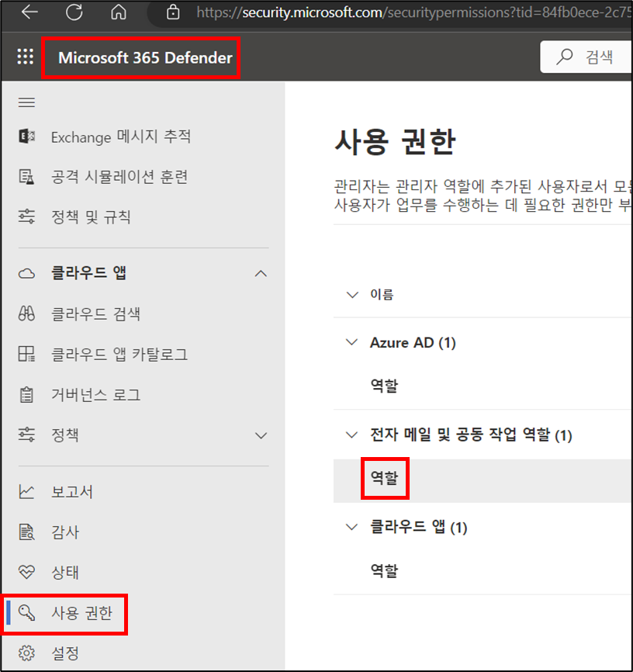Image resolution: width=633 pixels, height=672 pixels.
Task: Open 클라우드 검색 in the sidebar
Action: tap(96, 313)
